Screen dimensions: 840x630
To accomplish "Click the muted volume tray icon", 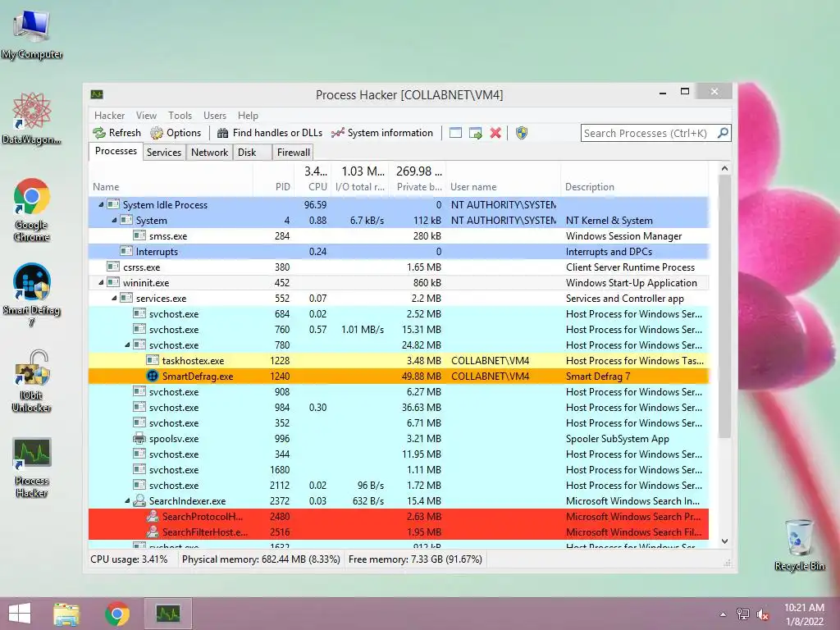I will (x=763, y=614).
